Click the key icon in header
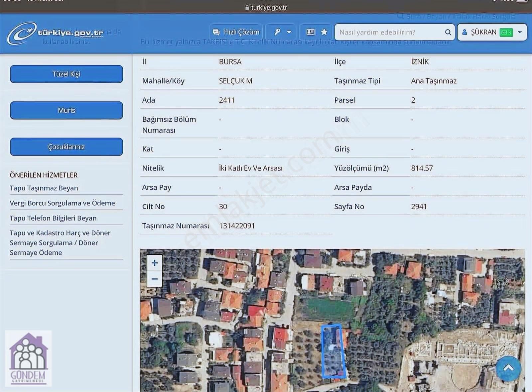 [x=277, y=32]
